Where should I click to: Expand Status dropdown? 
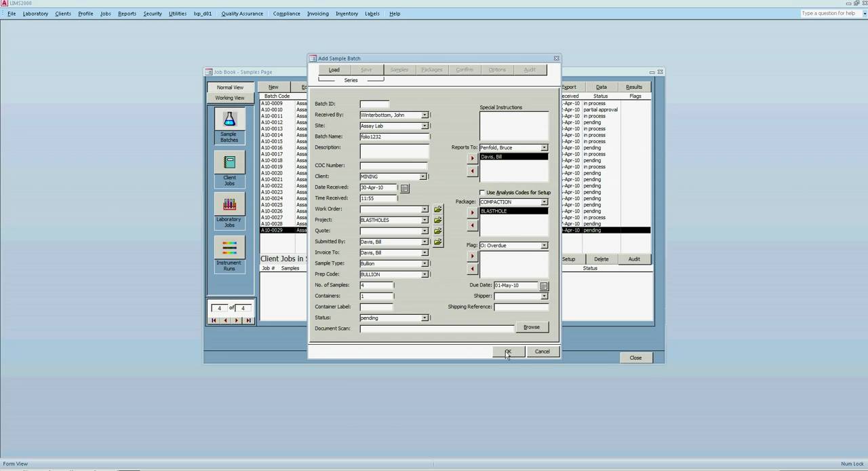425,318
